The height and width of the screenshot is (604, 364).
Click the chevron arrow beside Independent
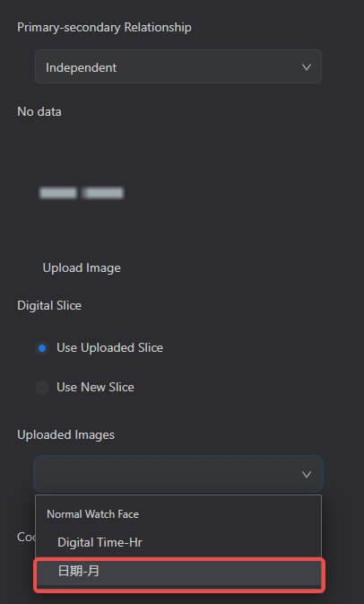click(x=307, y=67)
